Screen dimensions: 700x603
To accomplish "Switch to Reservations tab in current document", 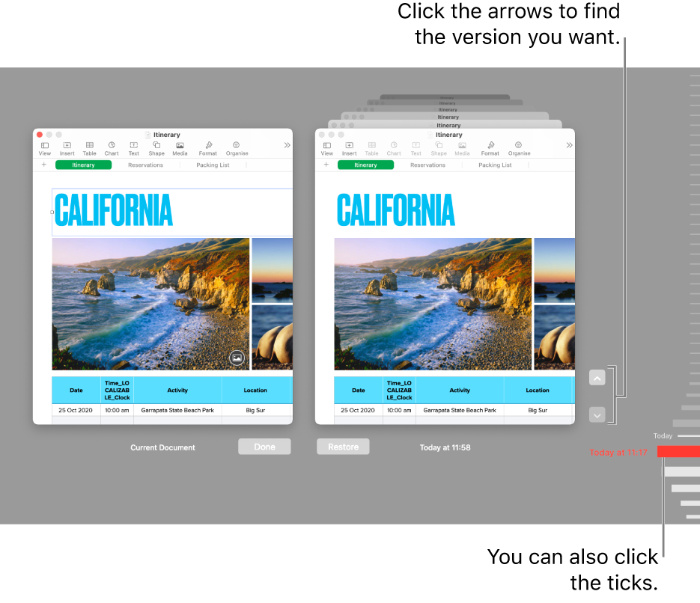I will pos(145,165).
